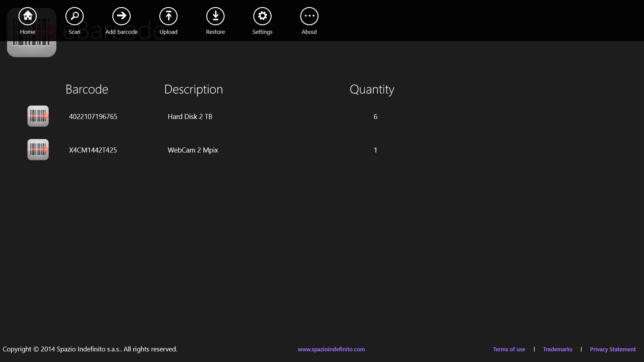Open the Privacy Statement link

pyautogui.click(x=612, y=349)
